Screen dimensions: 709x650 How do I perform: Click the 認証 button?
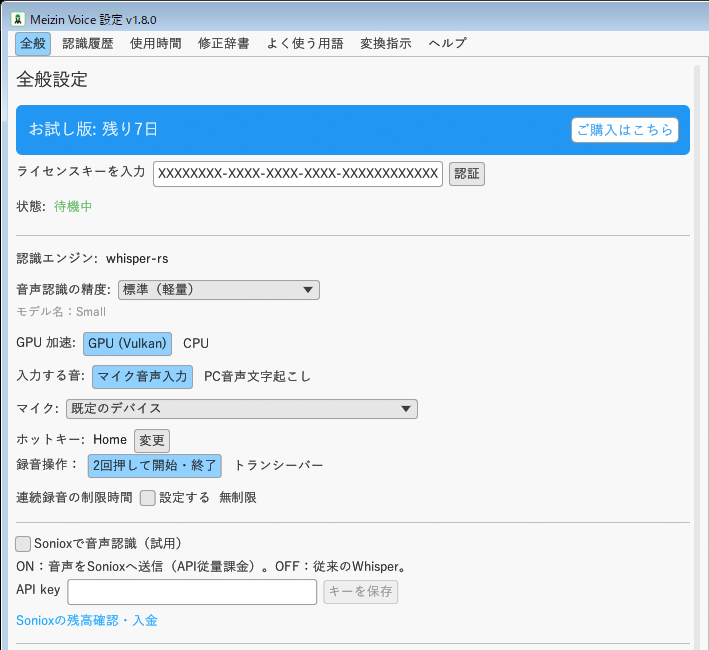coord(467,174)
